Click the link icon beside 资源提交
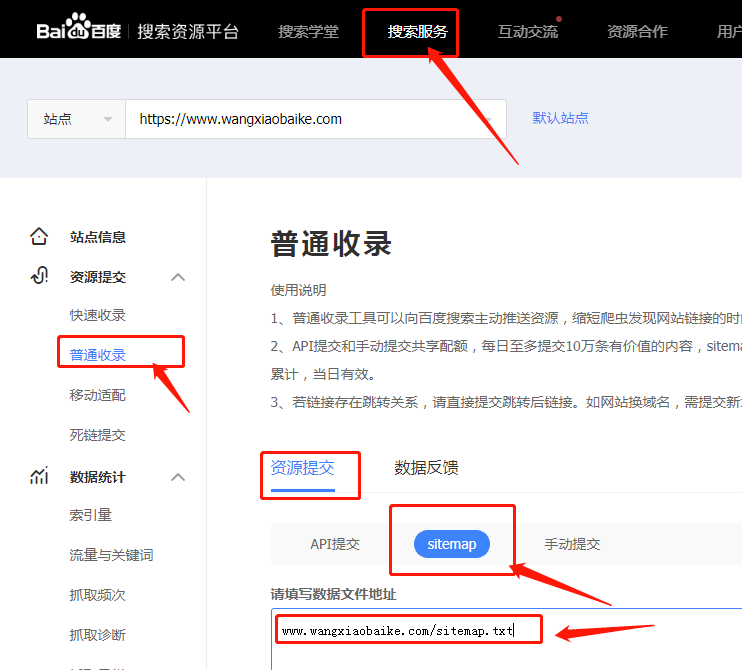 click(39, 275)
